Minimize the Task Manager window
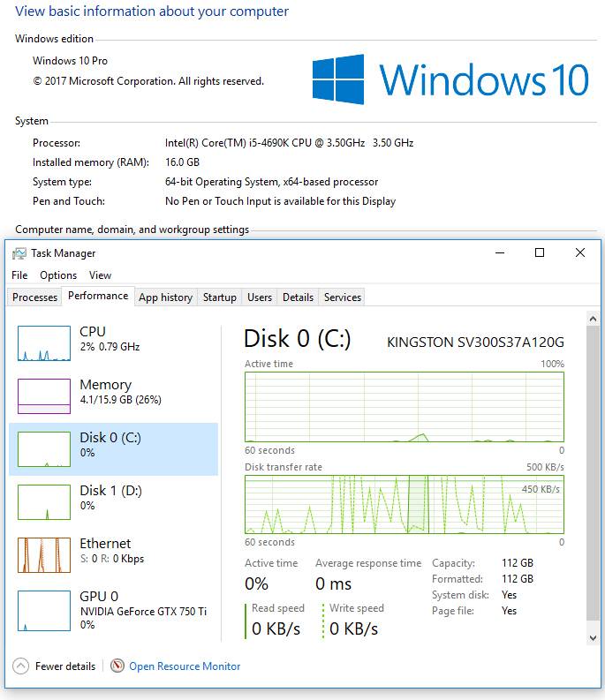Viewport: 605px width, 700px height. (x=500, y=252)
